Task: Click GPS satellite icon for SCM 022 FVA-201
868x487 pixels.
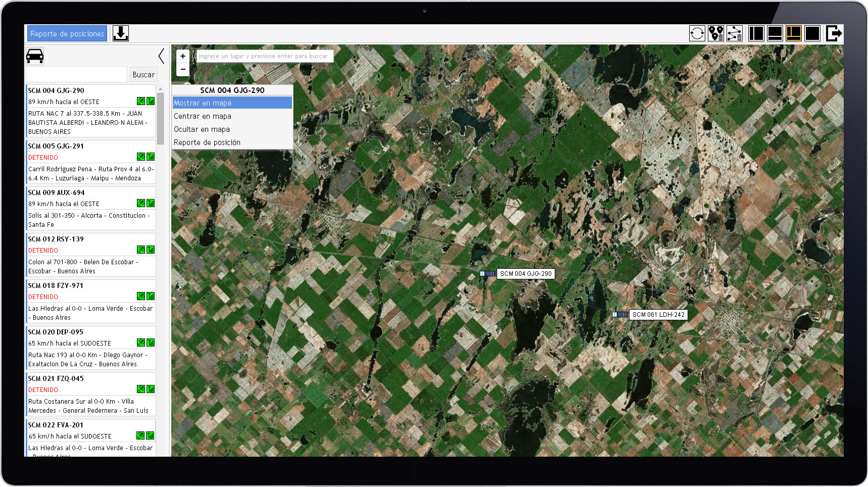Action: (141, 435)
